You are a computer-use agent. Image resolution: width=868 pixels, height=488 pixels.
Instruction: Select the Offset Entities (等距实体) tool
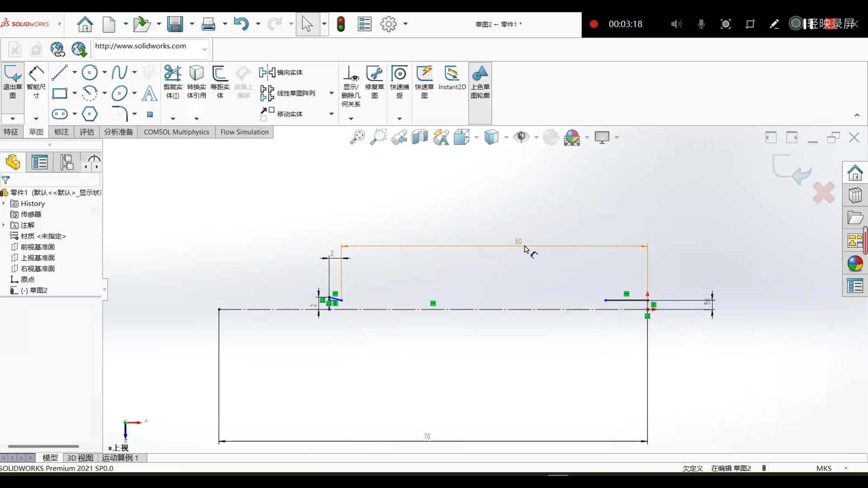click(220, 81)
